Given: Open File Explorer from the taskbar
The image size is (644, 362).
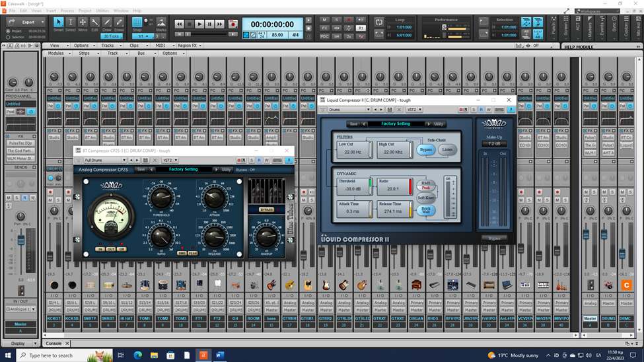Looking at the screenshot, I should (x=154, y=355).
